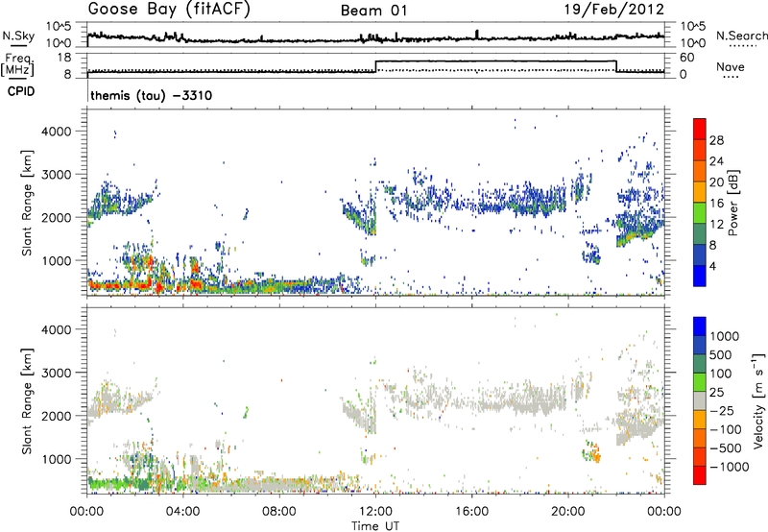This screenshot has height=532, width=768.
Task: Click the "Beam 01" heading
Action: click(373, 11)
